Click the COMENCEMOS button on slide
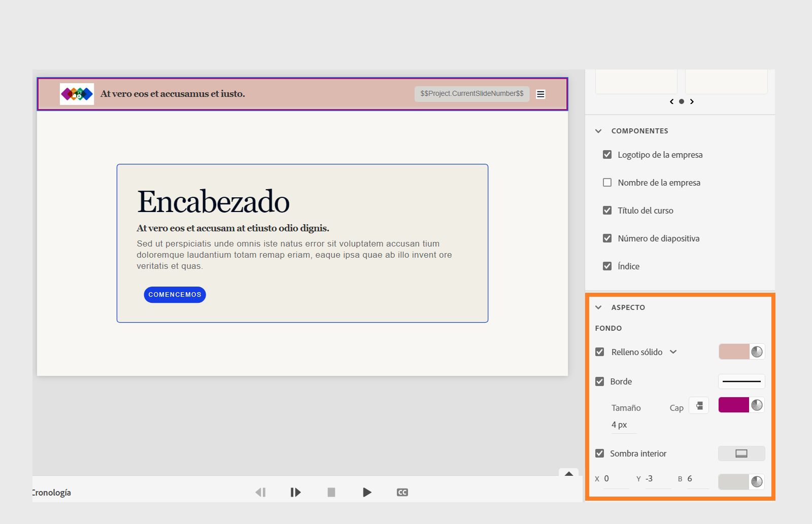Screen dimensions: 812x524 175,295
